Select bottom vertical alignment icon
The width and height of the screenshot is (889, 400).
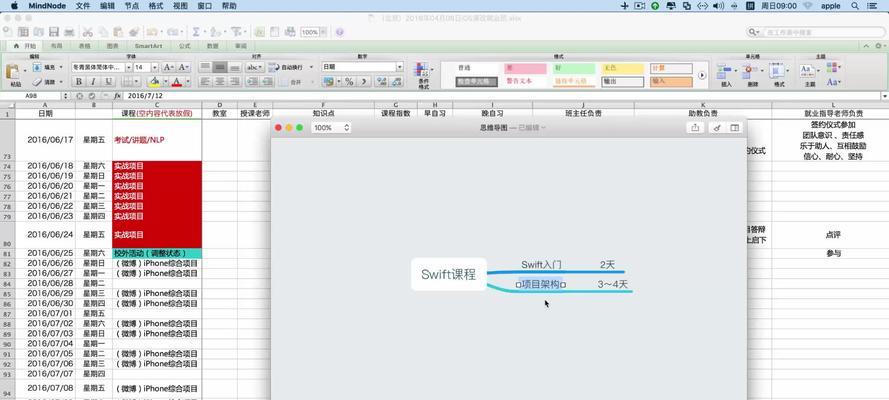click(x=234, y=67)
